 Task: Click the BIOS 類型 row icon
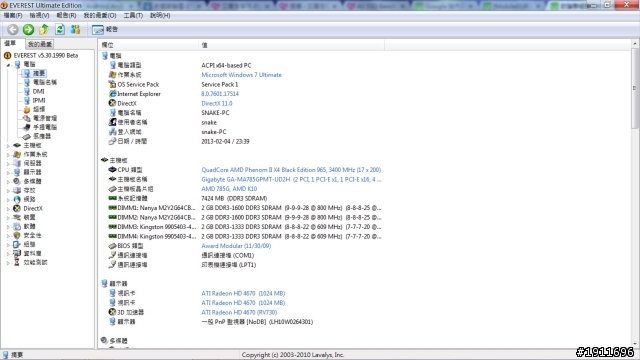112,246
